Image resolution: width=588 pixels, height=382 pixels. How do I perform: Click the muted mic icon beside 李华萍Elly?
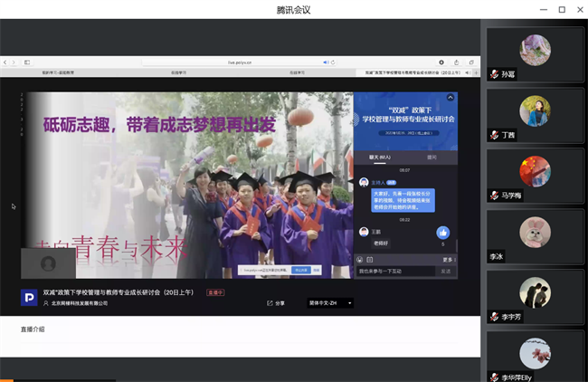point(494,377)
